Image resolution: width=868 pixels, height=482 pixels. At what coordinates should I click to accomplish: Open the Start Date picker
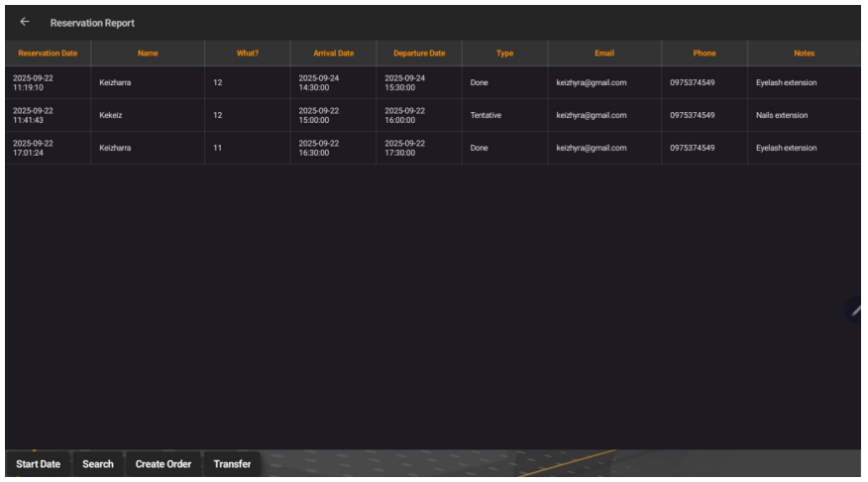[x=38, y=464]
